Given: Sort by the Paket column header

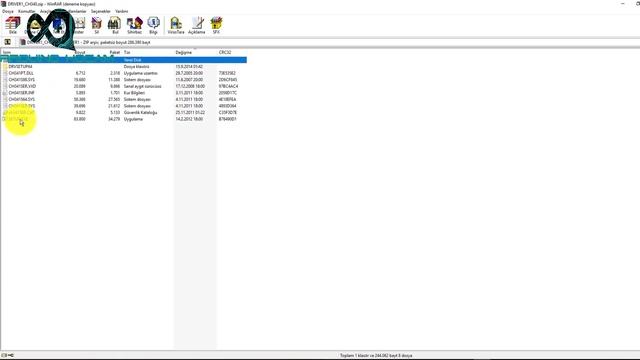Looking at the screenshot, I should coord(115,53).
